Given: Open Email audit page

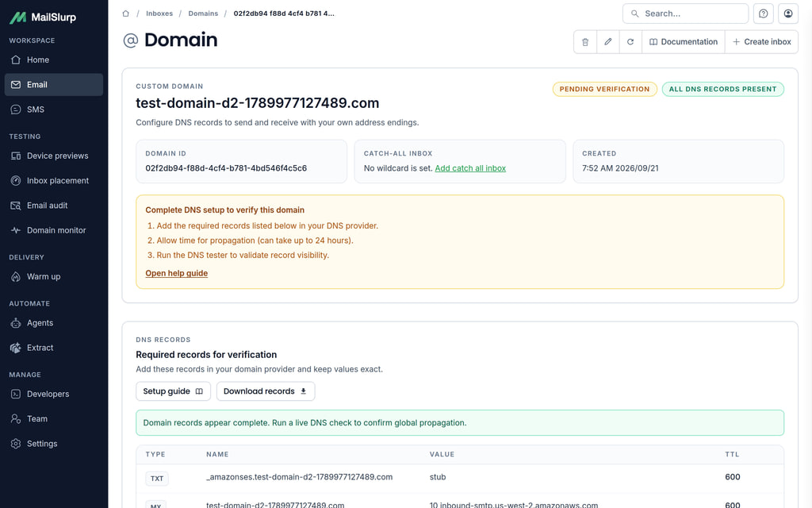Looking at the screenshot, I should [53, 206].
